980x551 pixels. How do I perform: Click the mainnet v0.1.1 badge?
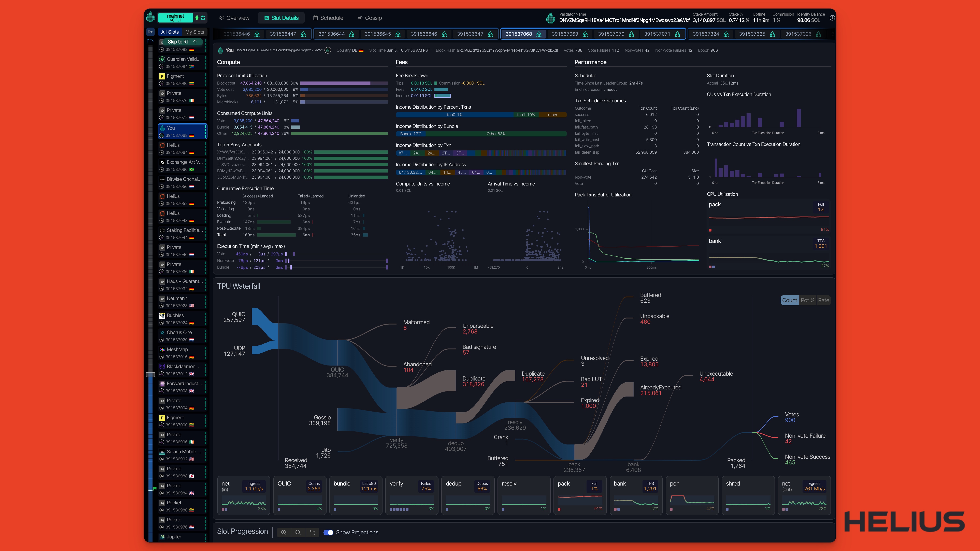[175, 17]
